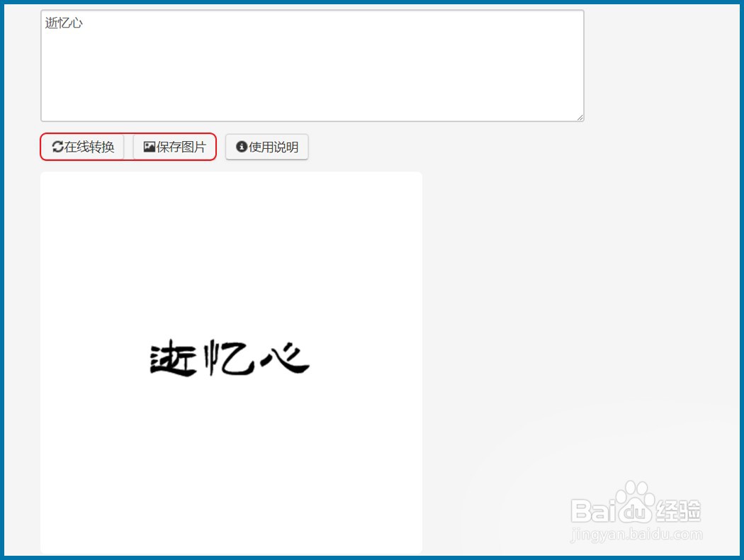Click the empty area right of 使用说明
Screen dimensions: 744x560
pyautogui.click(x=425, y=147)
